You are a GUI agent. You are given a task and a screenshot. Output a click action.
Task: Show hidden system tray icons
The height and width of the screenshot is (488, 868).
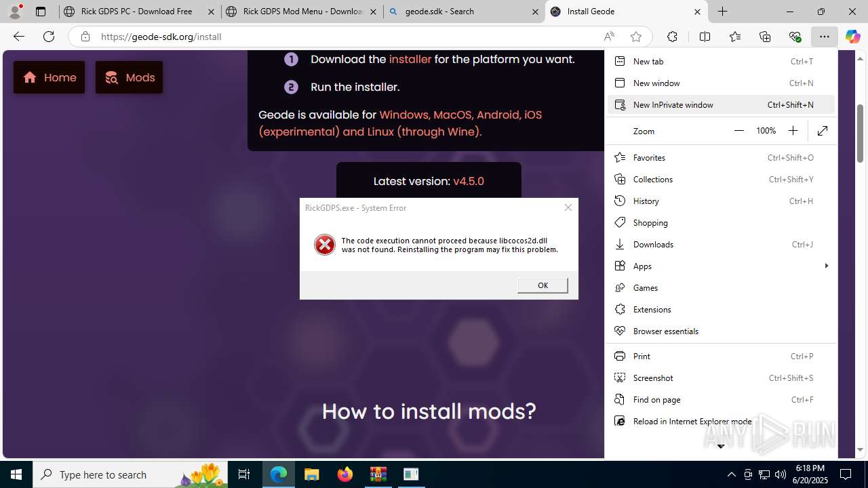point(731,474)
